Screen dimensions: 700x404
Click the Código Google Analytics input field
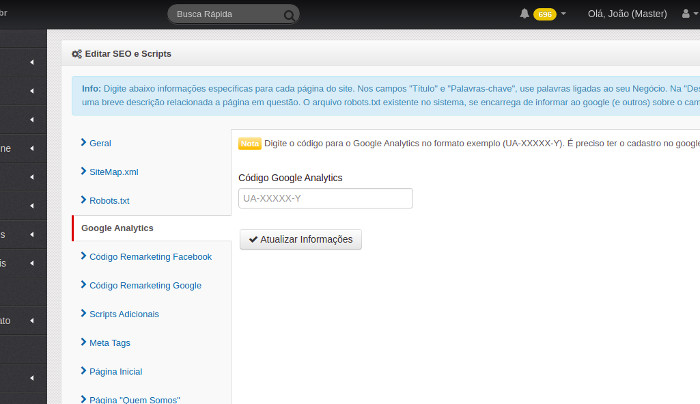(x=325, y=198)
